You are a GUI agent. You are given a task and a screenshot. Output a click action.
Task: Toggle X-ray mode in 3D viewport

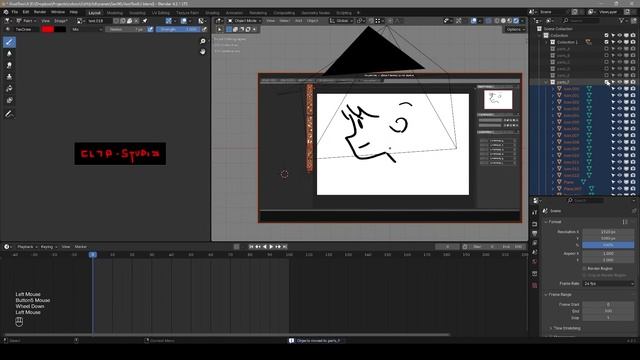pos(489,21)
